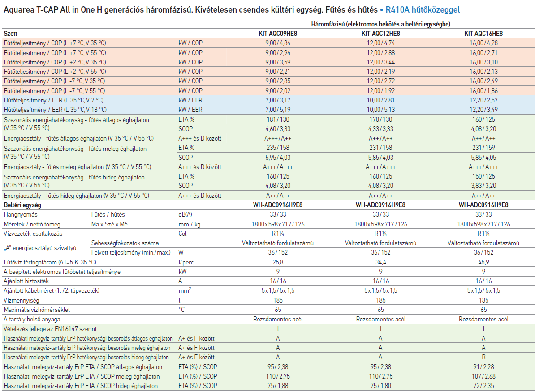Select the ETA value 231/ 159
The image size is (539, 392).
(483, 148)
